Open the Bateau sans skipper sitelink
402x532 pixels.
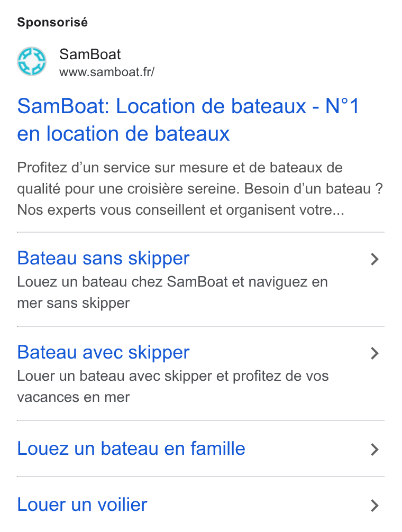(103, 259)
